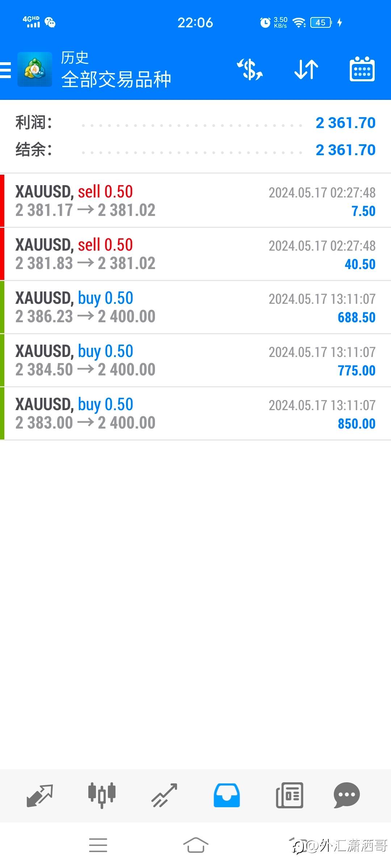Open the calendar date range picker

tap(362, 69)
